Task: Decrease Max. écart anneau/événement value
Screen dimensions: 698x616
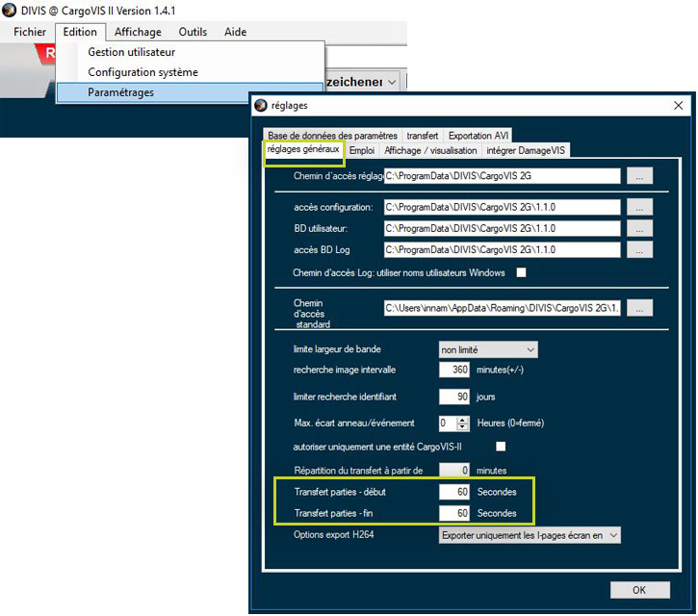Action: 463,426
